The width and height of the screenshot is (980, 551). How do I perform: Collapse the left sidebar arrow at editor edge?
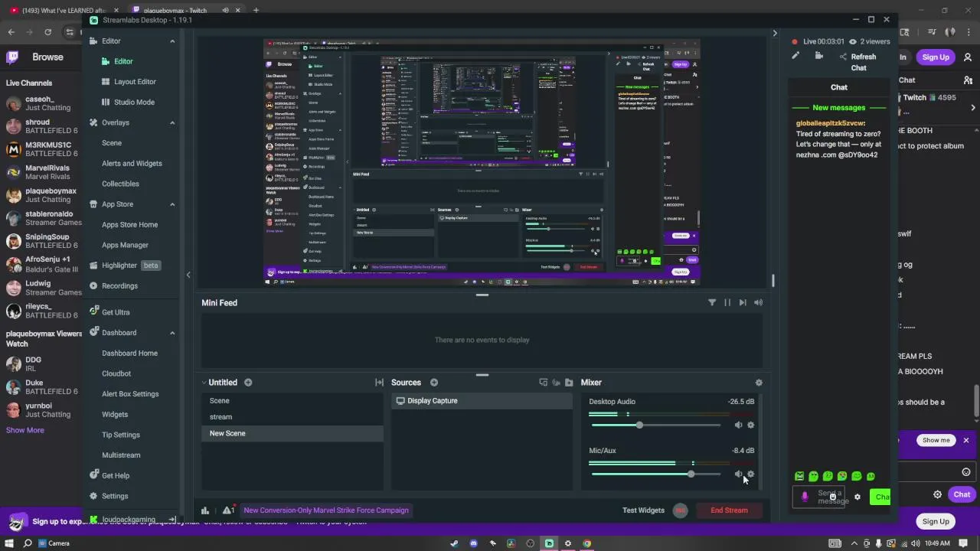(x=188, y=275)
